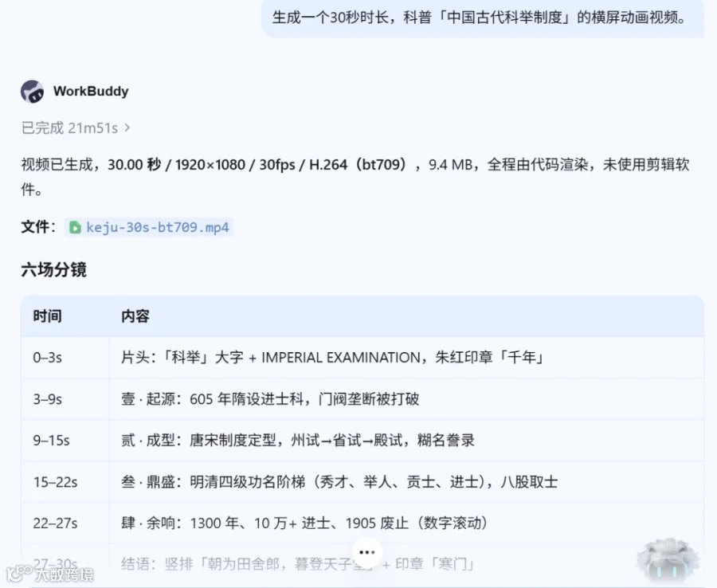The height and width of the screenshot is (588, 717).
Task: Expand the 已完成 21m51s details chevron
Action: coord(127,127)
